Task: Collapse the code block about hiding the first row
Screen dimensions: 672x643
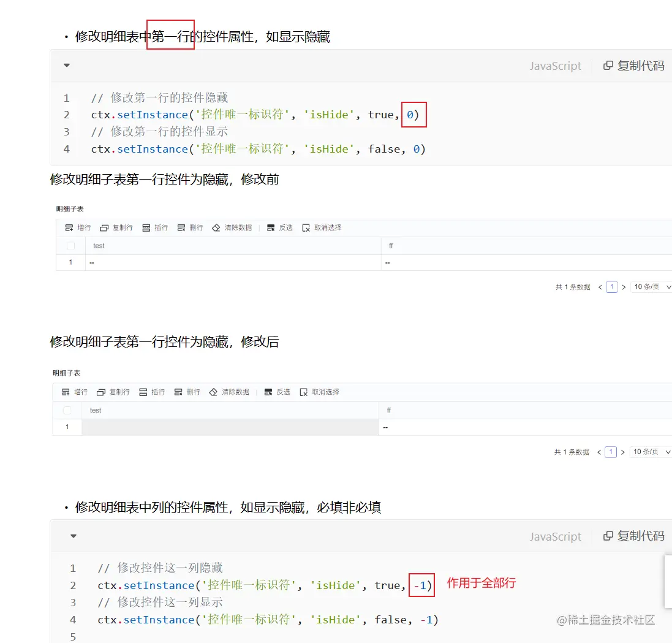Action: pos(66,66)
